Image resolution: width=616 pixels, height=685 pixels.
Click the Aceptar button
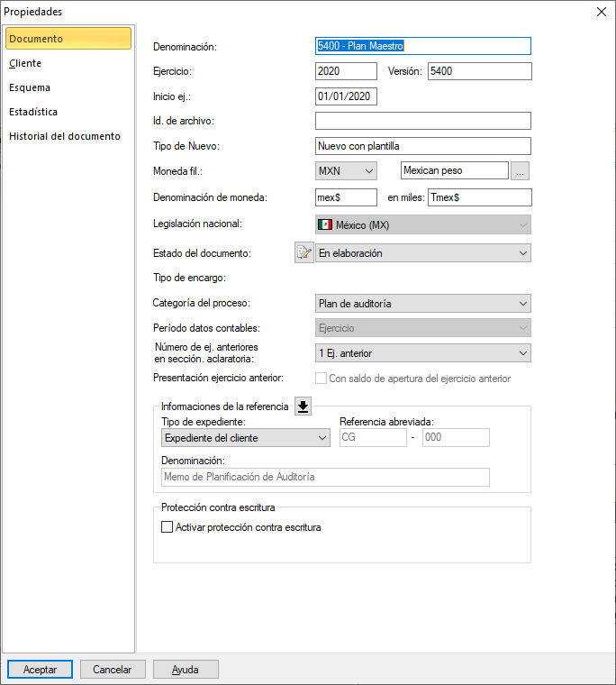pyautogui.click(x=40, y=670)
